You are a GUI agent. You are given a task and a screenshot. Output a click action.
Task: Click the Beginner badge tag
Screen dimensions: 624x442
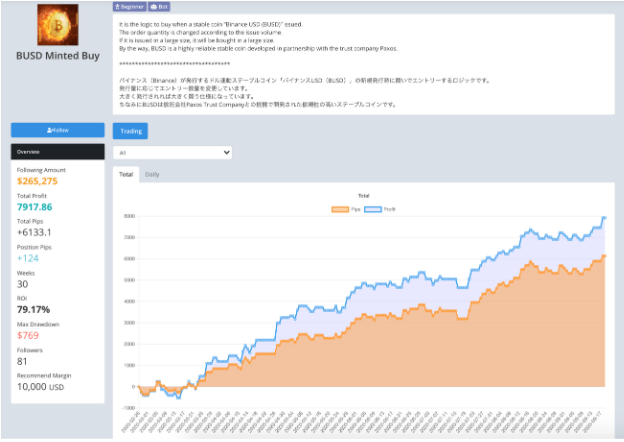pos(130,7)
